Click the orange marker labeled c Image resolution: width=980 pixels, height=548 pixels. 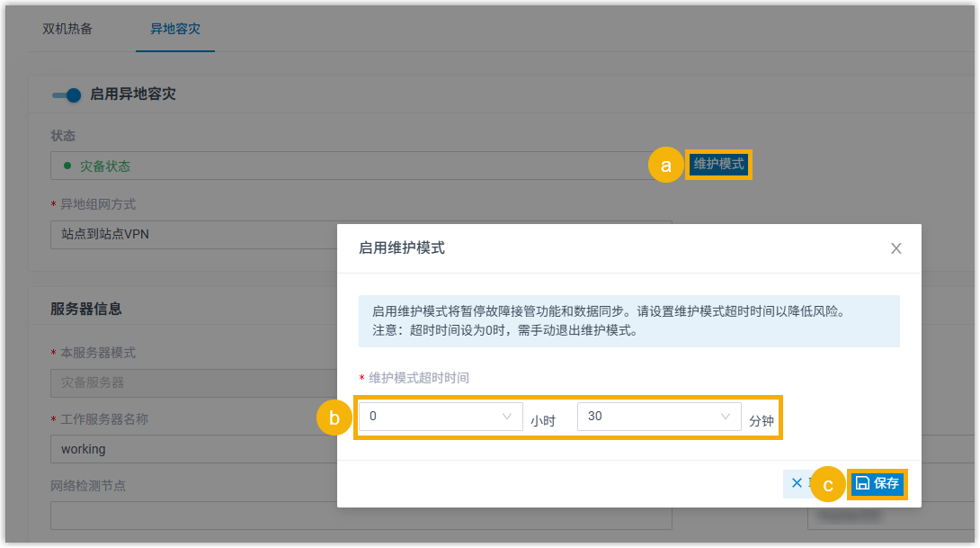point(828,484)
